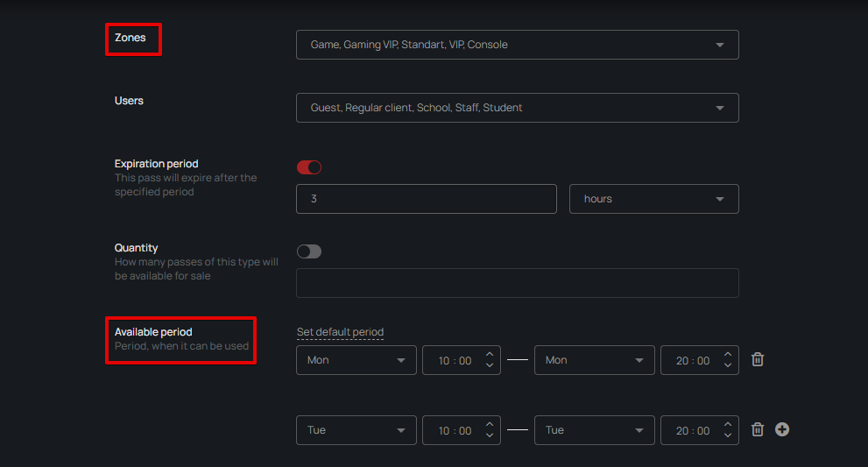Image resolution: width=868 pixels, height=467 pixels.
Task: Decrease the Monday 20:00 end time
Action: point(728,366)
